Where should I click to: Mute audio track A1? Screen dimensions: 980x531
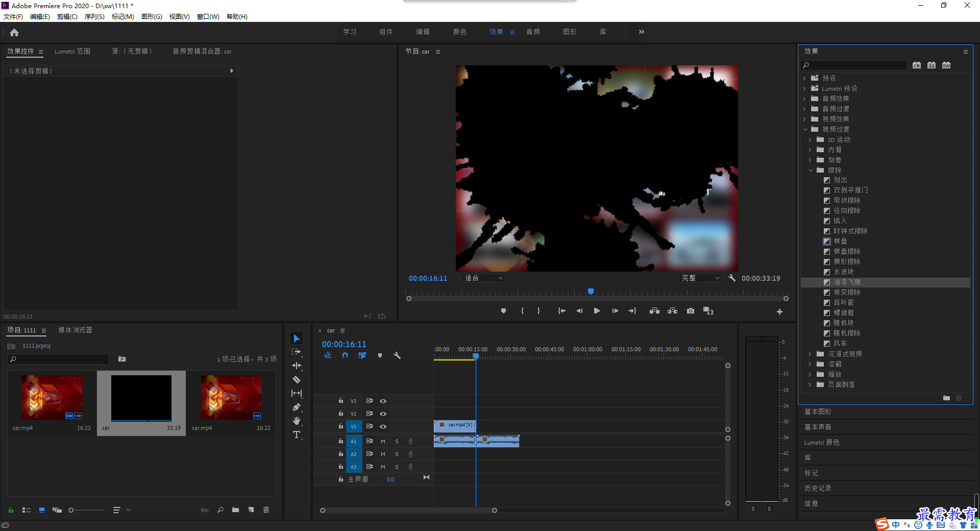[383, 441]
